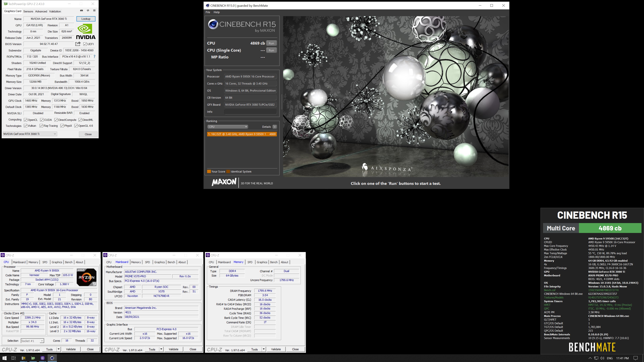Viewport: 644px width, 362px height.
Task: Open the GPU selection dropdown in GPU-Z
Action: [30, 134]
